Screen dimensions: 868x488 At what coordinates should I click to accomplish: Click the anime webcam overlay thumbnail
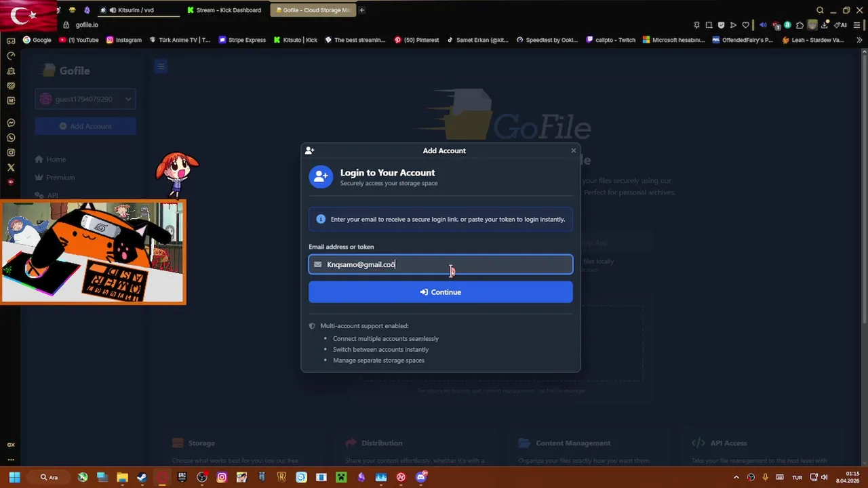point(93,251)
